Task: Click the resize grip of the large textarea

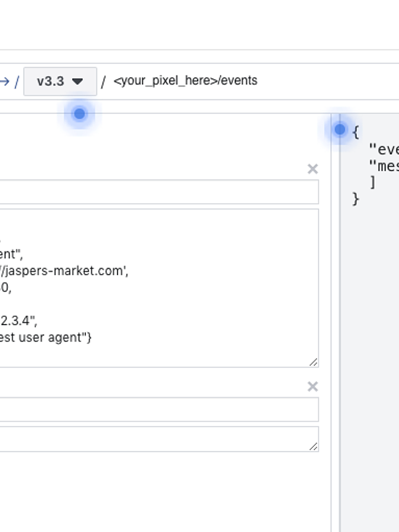Action: tap(314, 362)
